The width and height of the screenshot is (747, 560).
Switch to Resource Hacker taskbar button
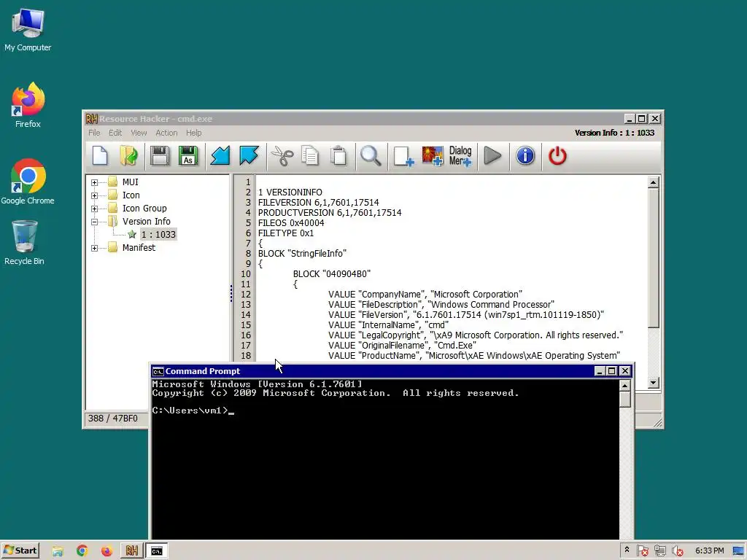131,551
